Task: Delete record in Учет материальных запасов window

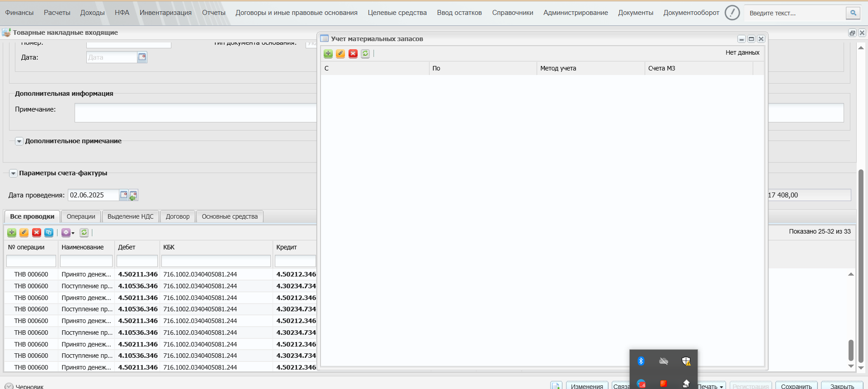Action: point(353,54)
